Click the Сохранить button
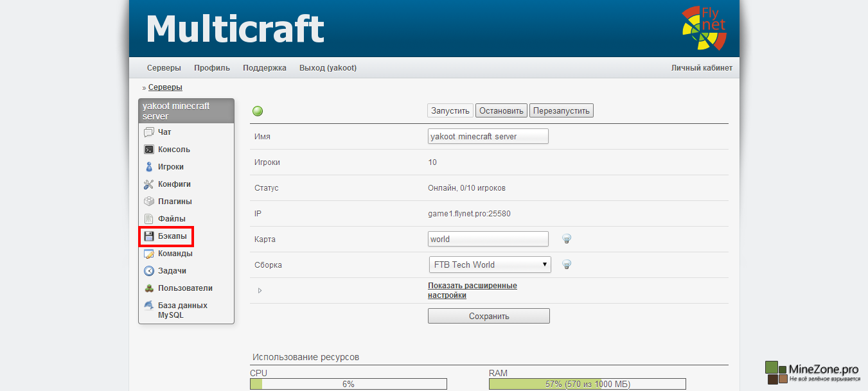The height and width of the screenshot is (391, 868). [x=488, y=316]
